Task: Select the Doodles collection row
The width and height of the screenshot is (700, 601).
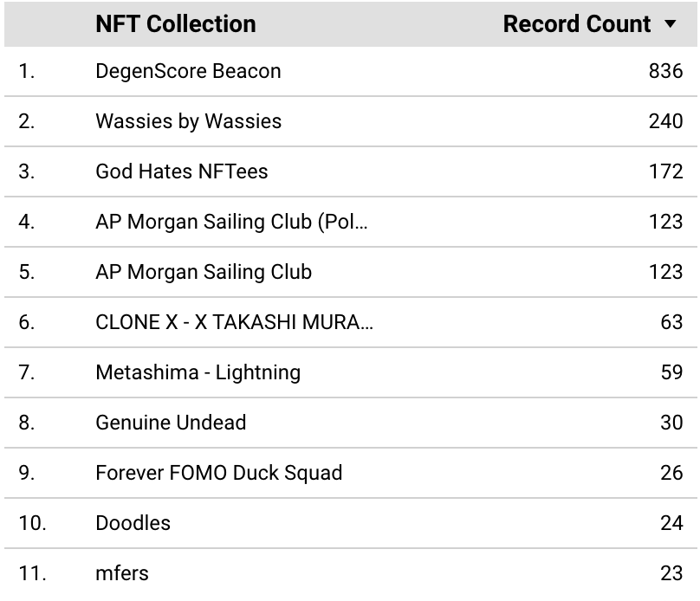Action: tap(351, 523)
